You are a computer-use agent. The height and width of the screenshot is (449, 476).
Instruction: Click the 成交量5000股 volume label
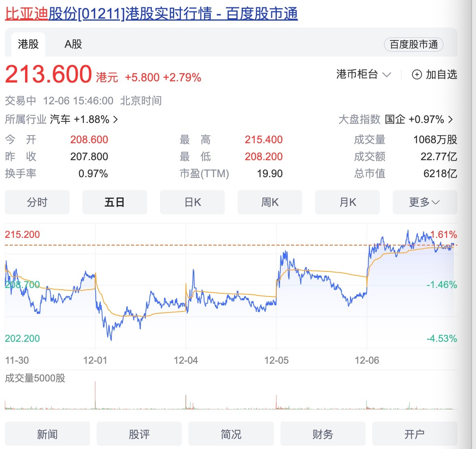(x=35, y=378)
